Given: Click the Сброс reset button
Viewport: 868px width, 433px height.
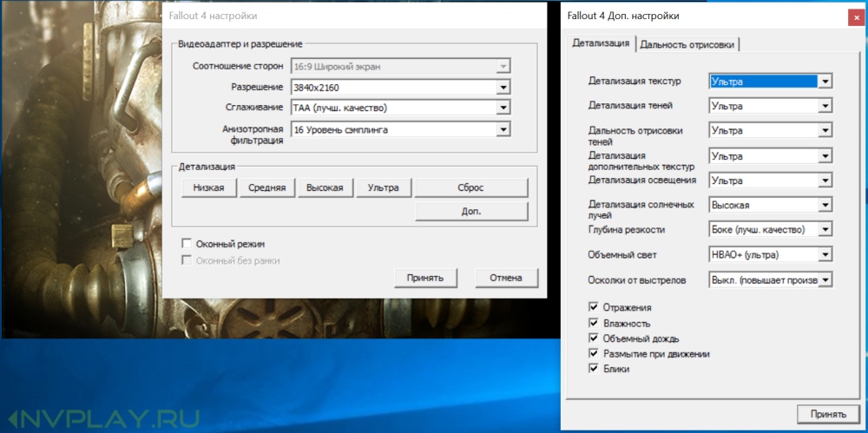Looking at the screenshot, I should [x=471, y=187].
